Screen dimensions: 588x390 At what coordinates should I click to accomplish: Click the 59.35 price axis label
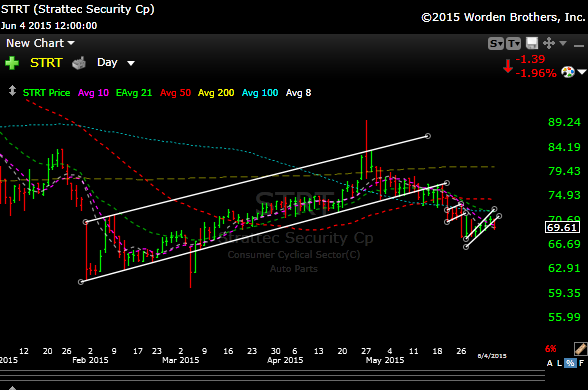[564, 293]
